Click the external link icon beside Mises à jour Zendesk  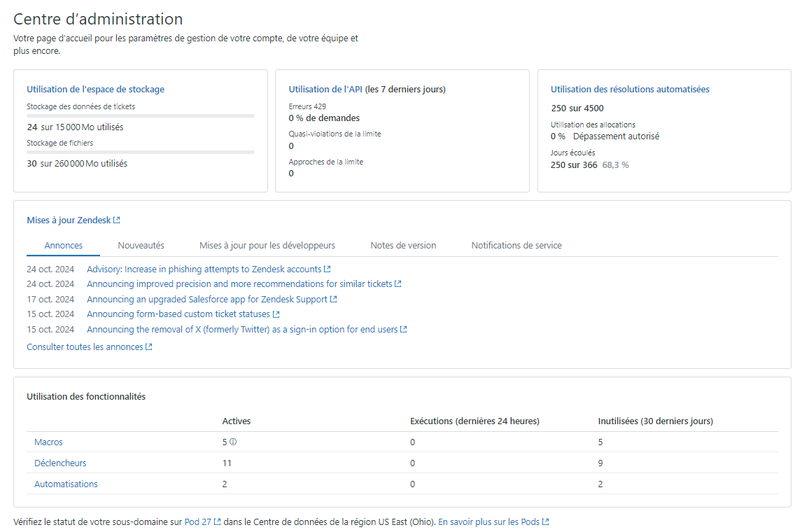pyautogui.click(x=117, y=220)
